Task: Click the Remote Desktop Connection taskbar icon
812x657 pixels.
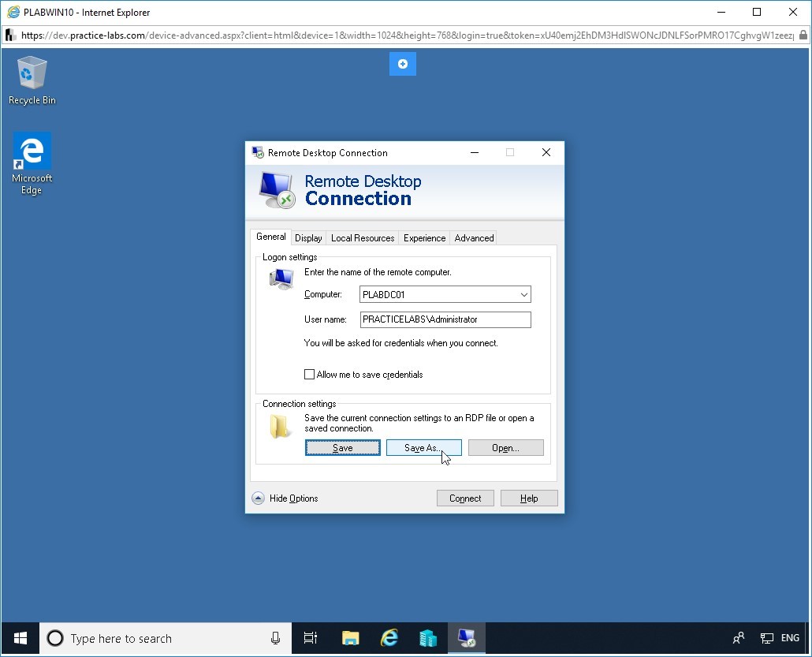Action: 467,638
